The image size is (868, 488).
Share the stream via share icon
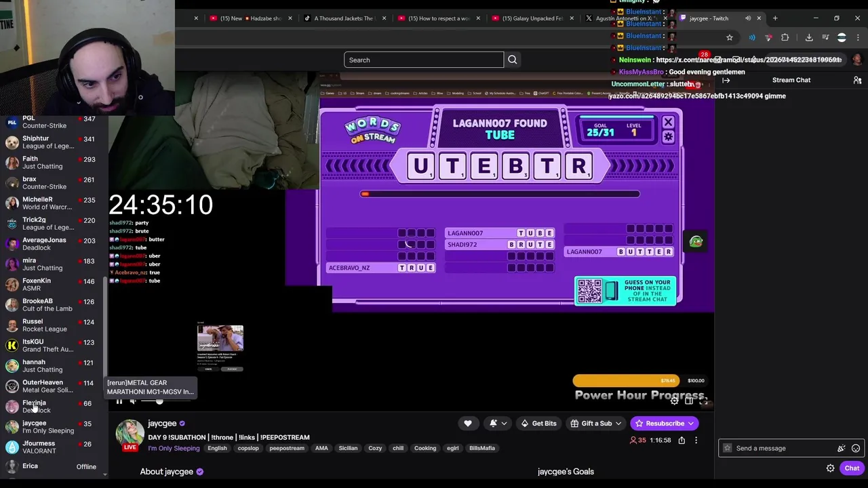682,441
